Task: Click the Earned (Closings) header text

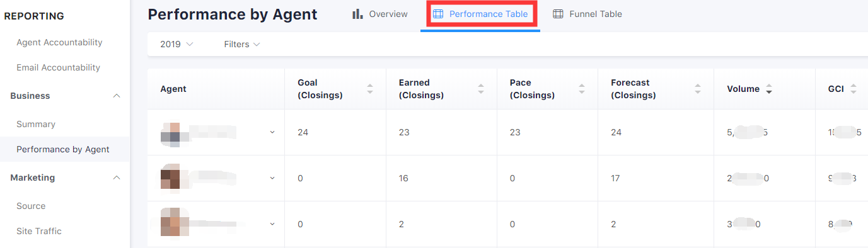Action: [421, 89]
